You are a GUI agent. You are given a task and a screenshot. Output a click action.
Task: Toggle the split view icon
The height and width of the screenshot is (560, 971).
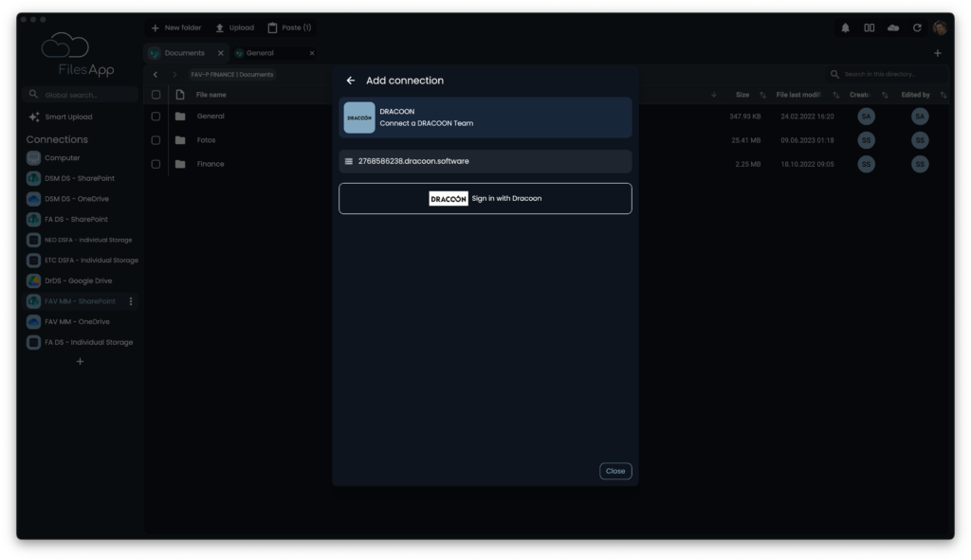tap(870, 27)
